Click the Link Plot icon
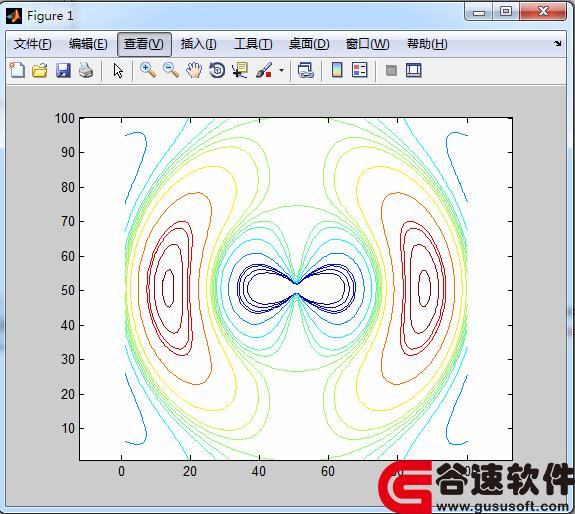Screen dimensions: 575x514 coord(305,70)
